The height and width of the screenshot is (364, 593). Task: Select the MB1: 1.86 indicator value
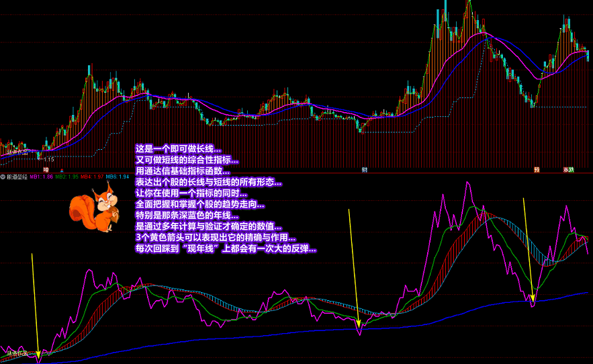click(41, 177)
